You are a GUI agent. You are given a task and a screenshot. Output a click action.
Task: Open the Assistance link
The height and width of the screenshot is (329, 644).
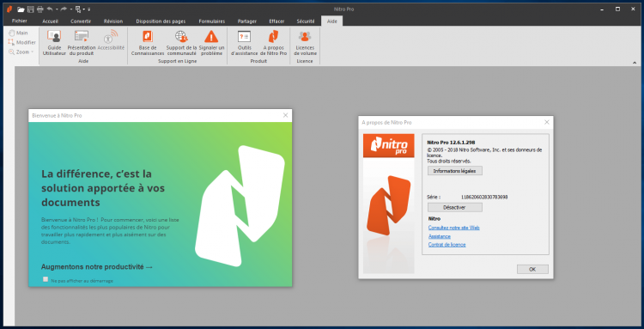[440, 236]
